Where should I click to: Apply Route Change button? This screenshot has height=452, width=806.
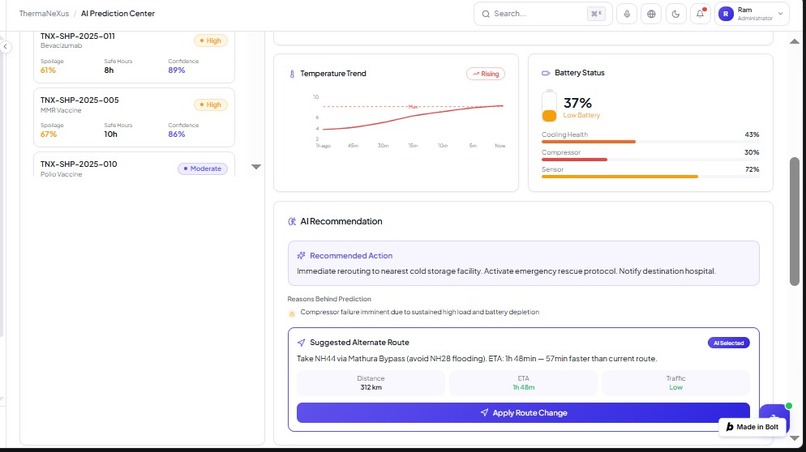[523, 413]
